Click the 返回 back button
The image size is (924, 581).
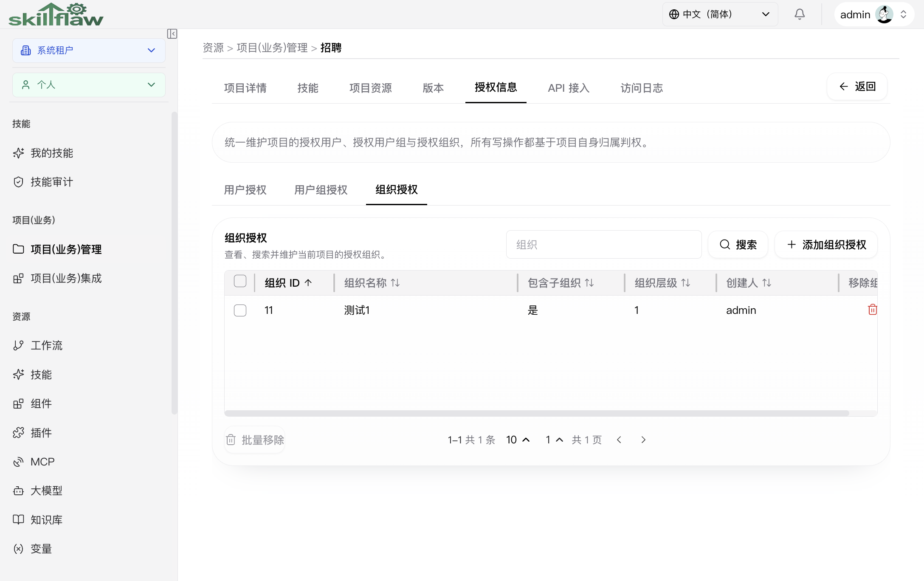857,87
